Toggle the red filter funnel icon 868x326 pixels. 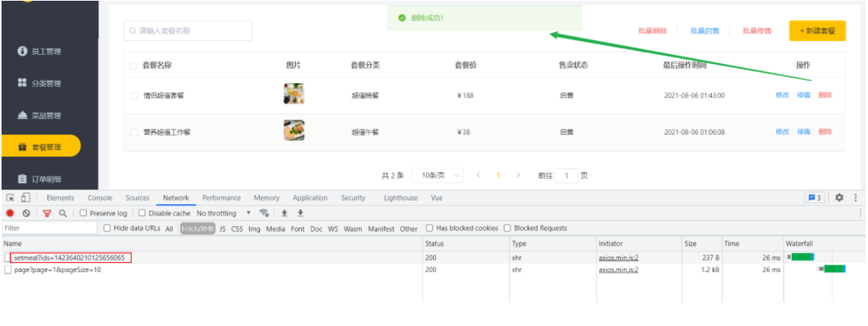pyautogui.click(x=47, y=213)
